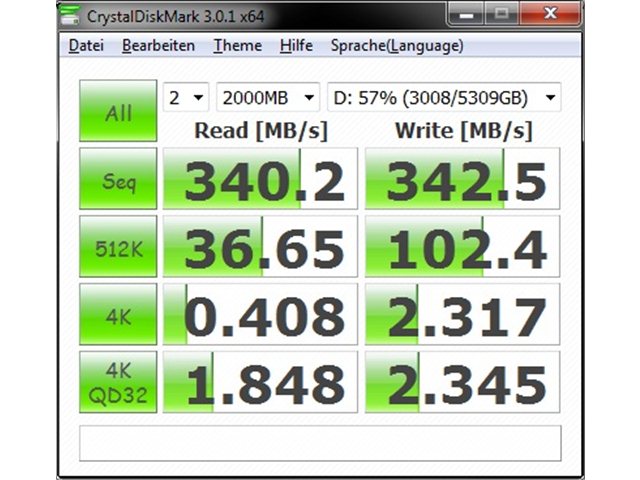Screen dimensions: 640x480
Task: Click the Read [MB/s] column header
Action: click(261, 131)
